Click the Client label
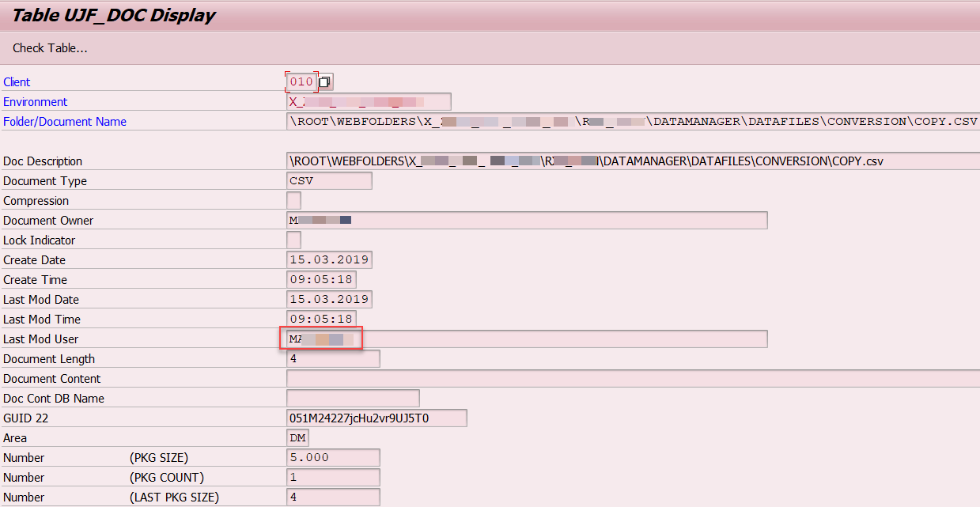 [17, 82]
